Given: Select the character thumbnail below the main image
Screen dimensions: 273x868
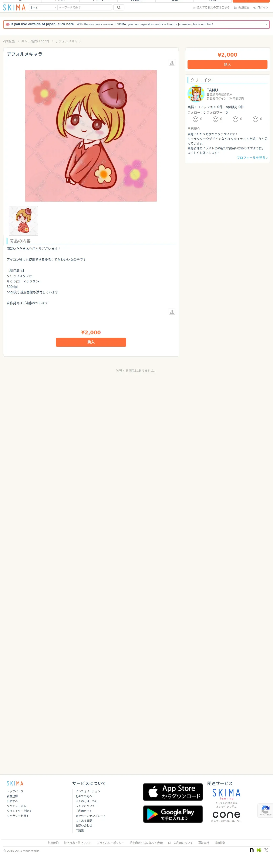Looking at the screenshot, I should 24,221.
